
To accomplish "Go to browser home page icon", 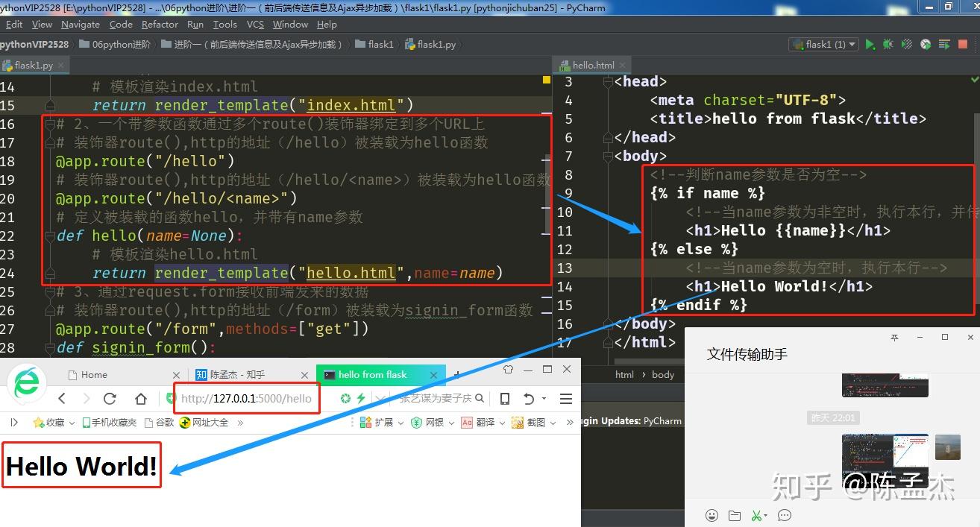I will [140, 399].
